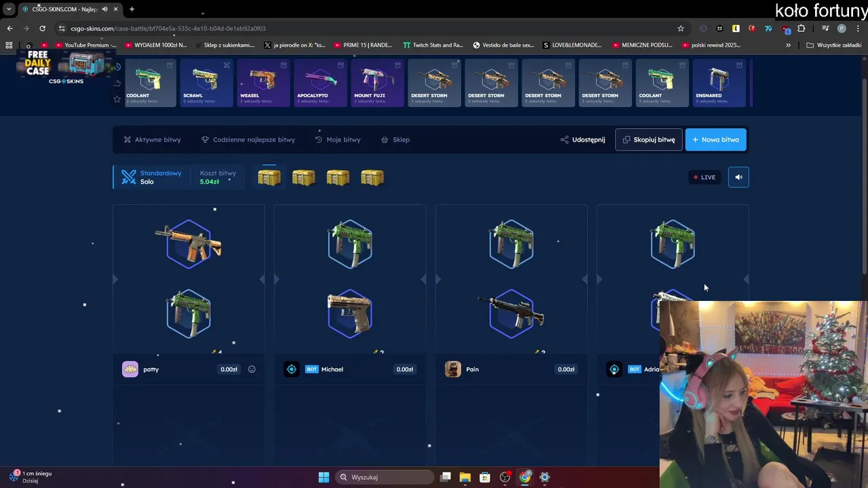
Task: Close the CSGO-SKINS.COM tab
Action: point(116,9)
